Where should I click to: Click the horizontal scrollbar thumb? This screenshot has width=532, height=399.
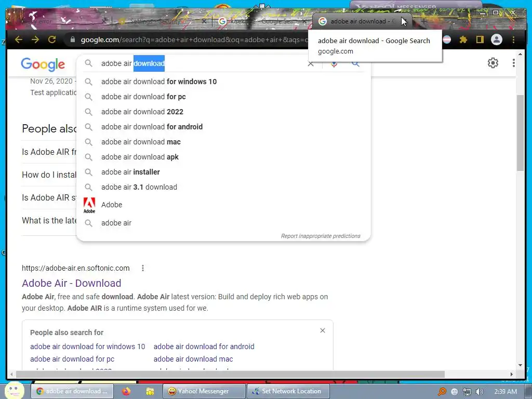tap(230, 374)
